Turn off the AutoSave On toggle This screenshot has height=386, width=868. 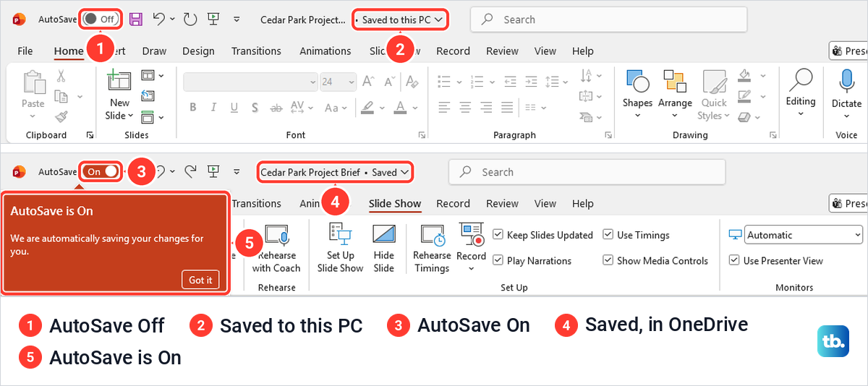[101, 172]
